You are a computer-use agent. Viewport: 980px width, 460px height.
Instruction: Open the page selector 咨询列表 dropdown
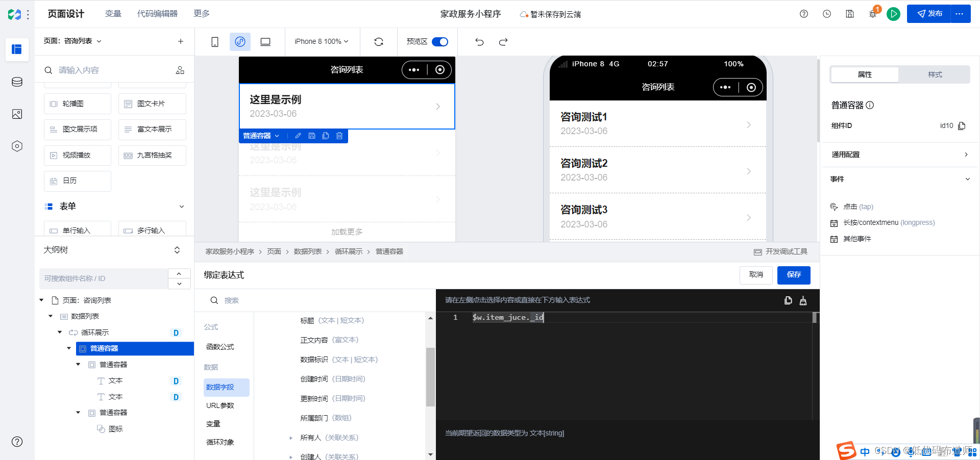(x=72, y=41)
